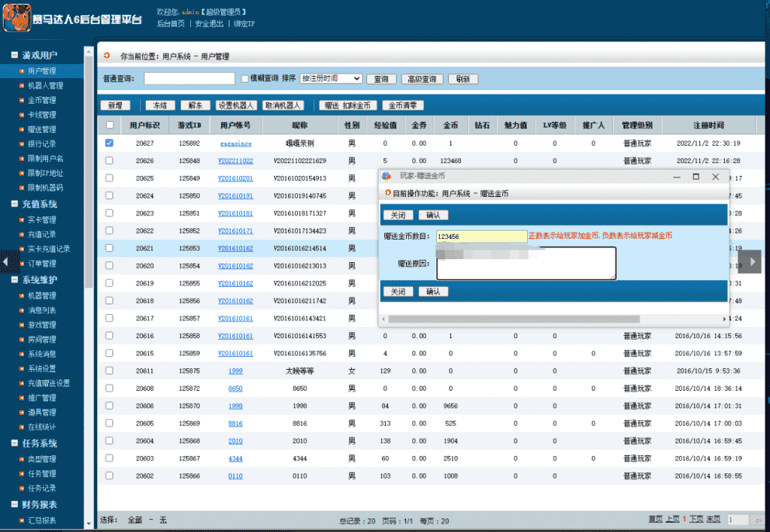
Task: Open 系统设置 in the sidebar
Action: (42, 369)
